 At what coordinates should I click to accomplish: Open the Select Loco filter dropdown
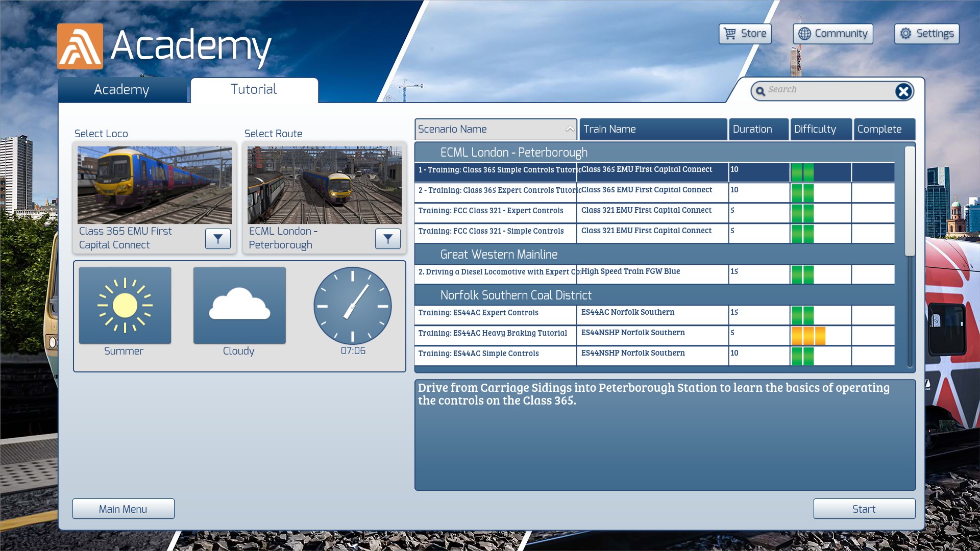pyautogui.click(x=218, y=238)
